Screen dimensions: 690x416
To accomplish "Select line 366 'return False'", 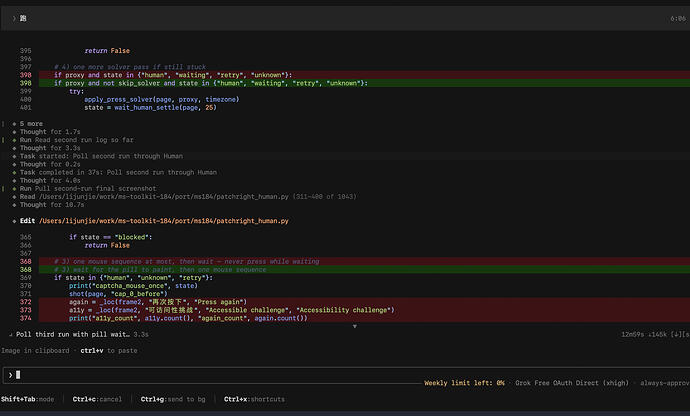I will click(x=107, y=245).
